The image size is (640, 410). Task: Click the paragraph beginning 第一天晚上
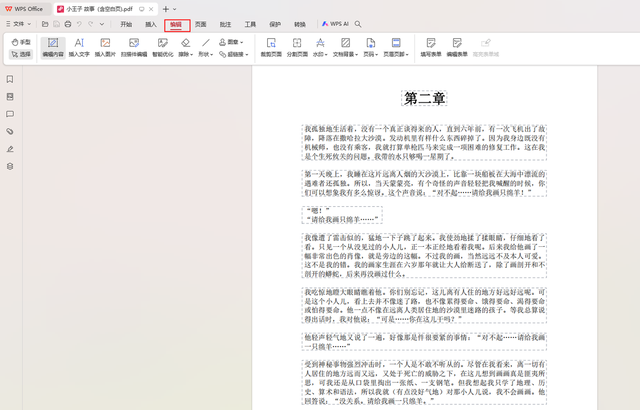(x=424, y=183)
